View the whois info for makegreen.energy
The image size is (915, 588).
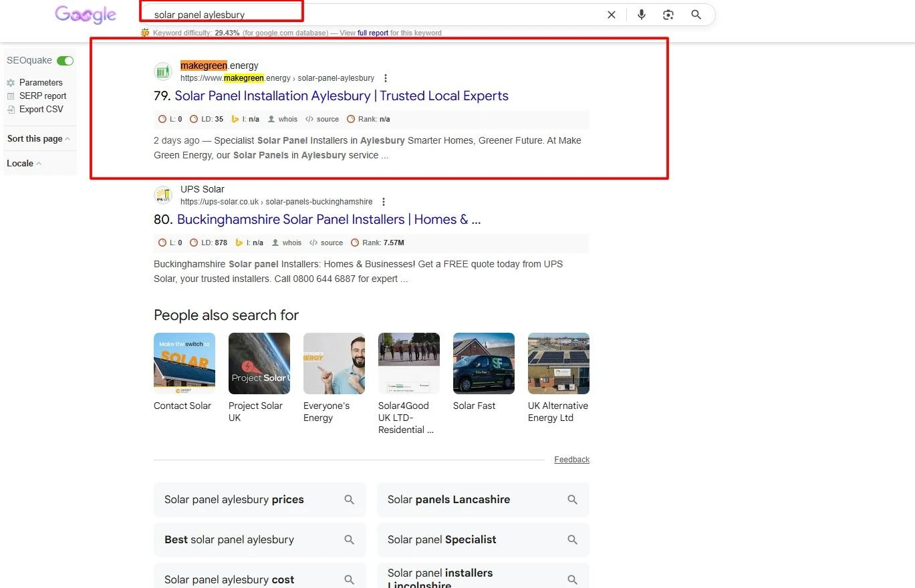click(283, 119)
